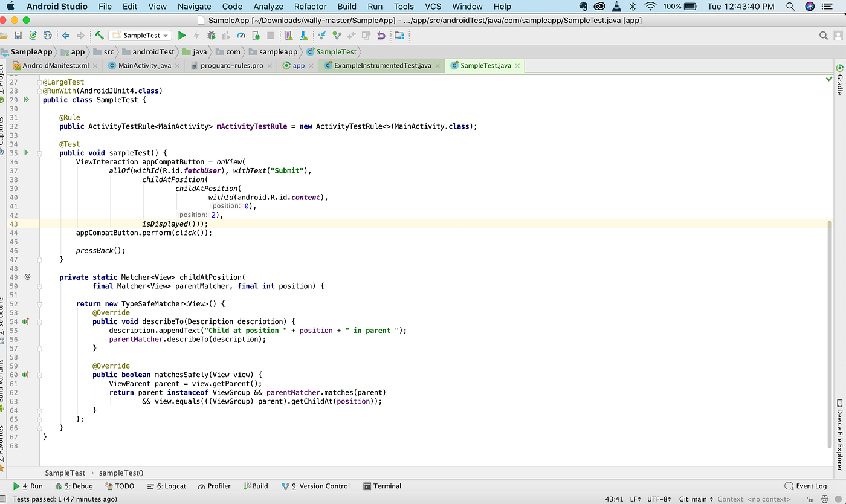The width and height of the screenshot is (846, 504).
Task: Open the SampleTest run configuration dropdown
Action: pyautogui.click(x=141, y=36)
